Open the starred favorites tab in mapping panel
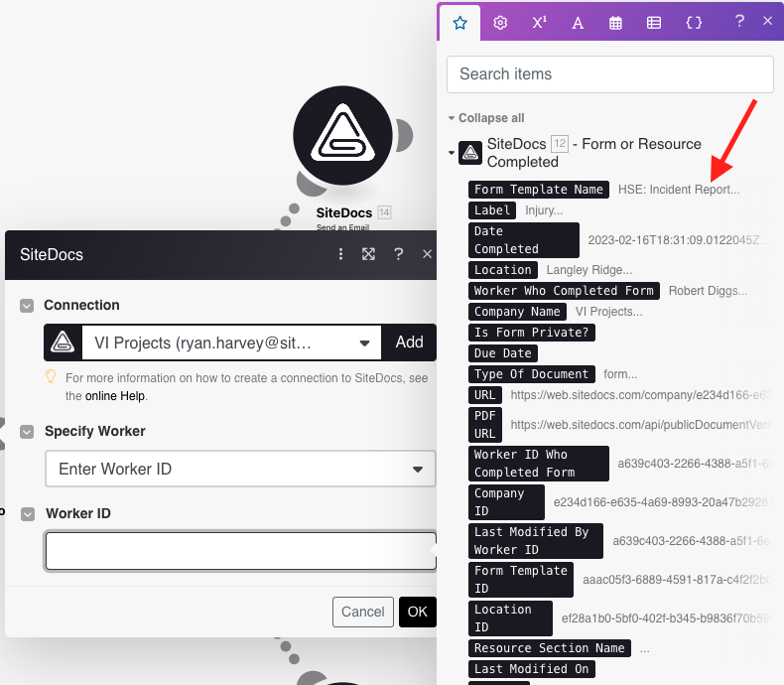This screenshot has height=685, width=784. (460, 23)
